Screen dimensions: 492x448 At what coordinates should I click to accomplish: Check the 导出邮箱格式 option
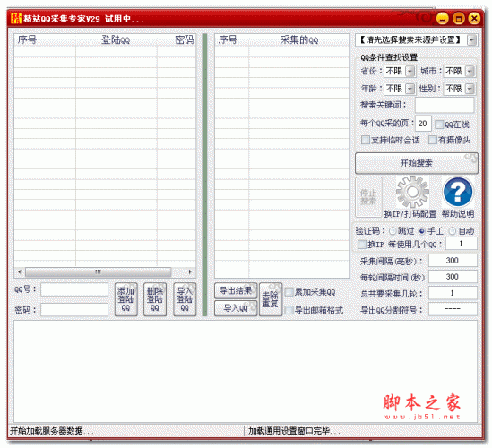tap(289, 310)
